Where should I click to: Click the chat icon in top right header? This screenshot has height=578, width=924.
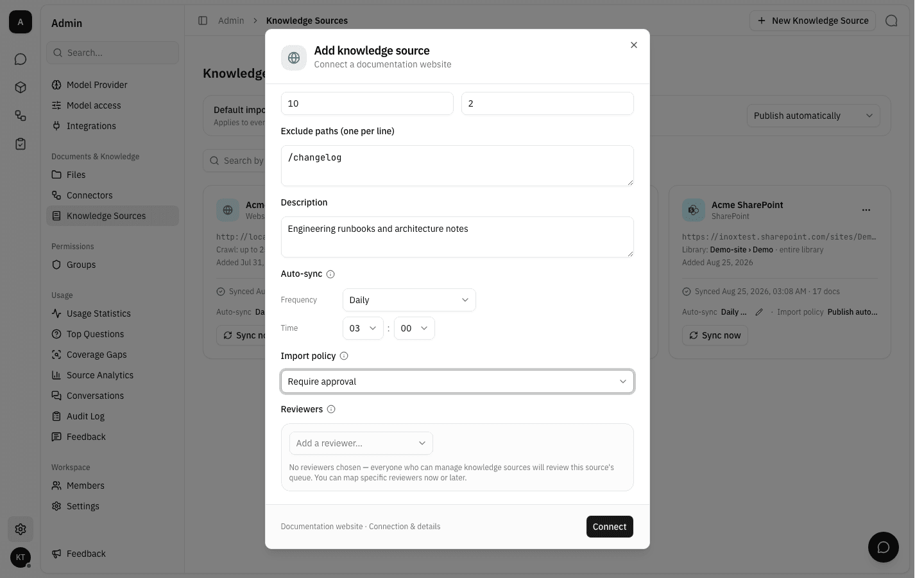click(x=891, y=21)
